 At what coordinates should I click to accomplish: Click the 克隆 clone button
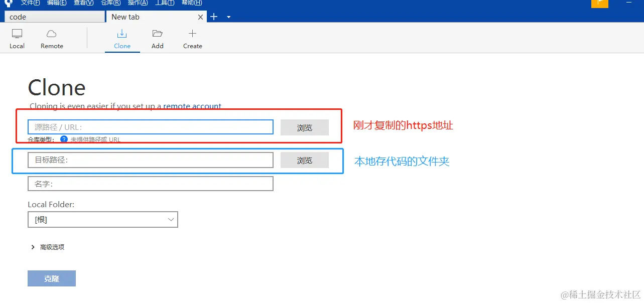52,278
